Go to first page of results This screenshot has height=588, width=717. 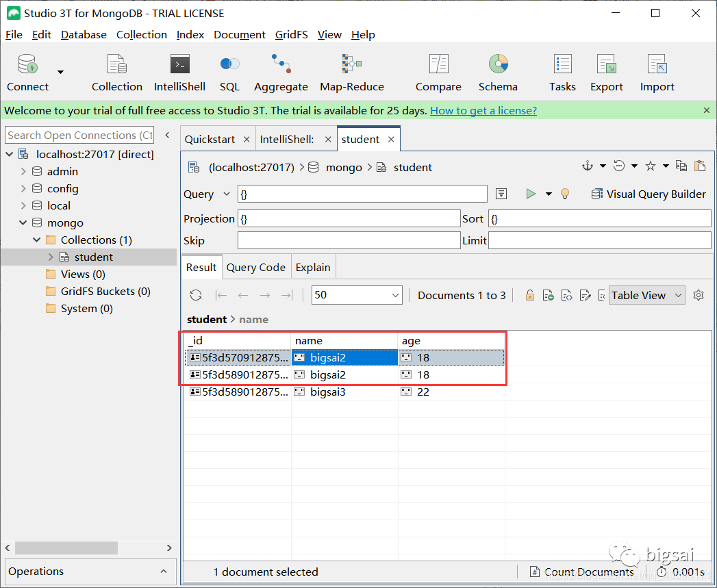point(221,296)
